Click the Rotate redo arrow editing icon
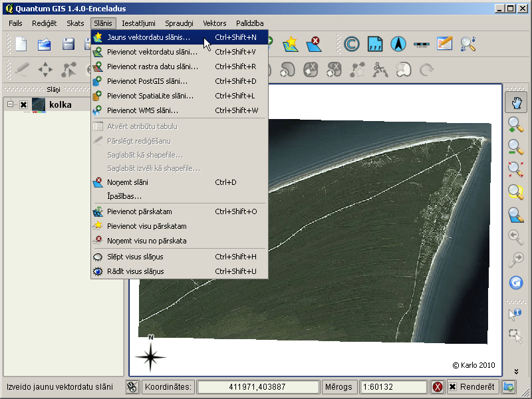Viewport: 532px width, 399px height. pos(426,70)
